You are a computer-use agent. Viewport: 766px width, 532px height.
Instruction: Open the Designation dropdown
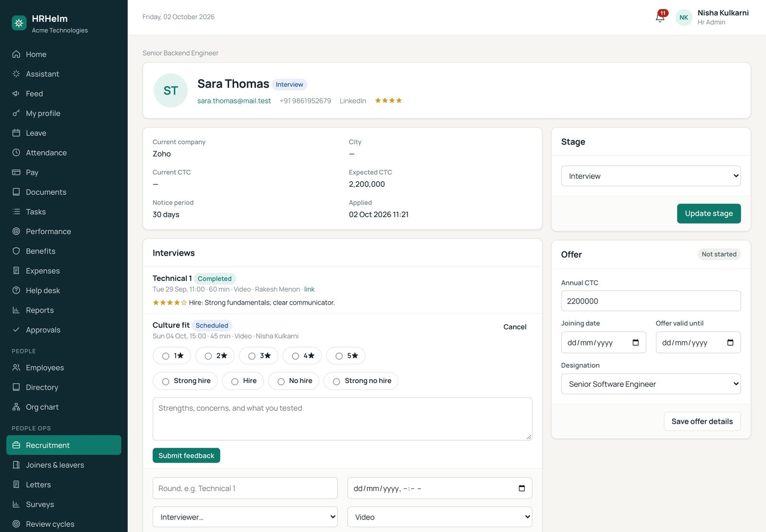pos(651,384)
